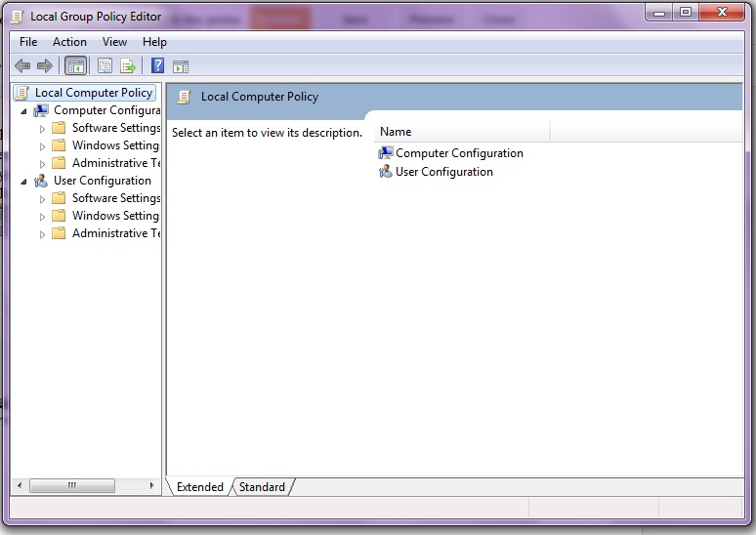Expand Administrative Templates under User Configuration
Screen dimensions: 756x535
click(x=42, y=234)
